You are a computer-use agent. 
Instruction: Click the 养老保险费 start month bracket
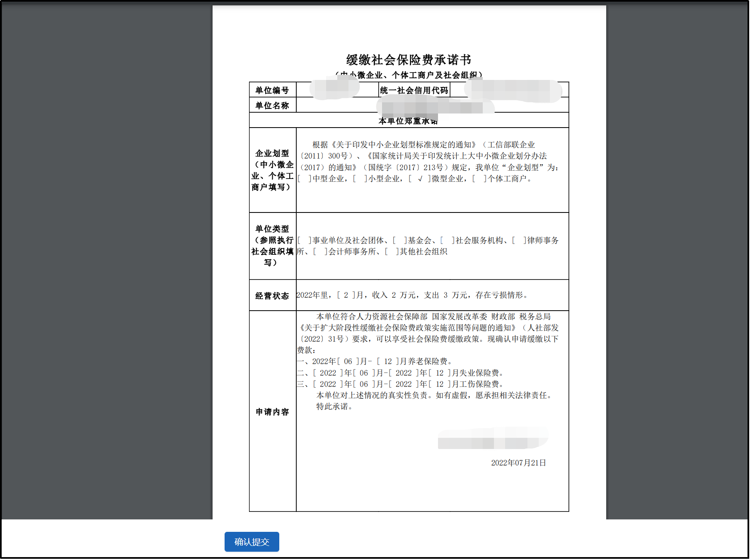tap(348, 361)
